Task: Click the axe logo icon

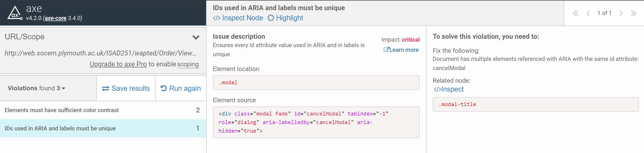Action: click(15, 13)
